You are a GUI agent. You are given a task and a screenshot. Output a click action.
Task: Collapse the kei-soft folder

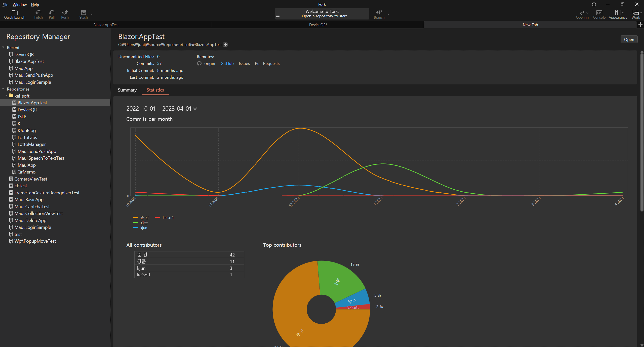[6, 96]
